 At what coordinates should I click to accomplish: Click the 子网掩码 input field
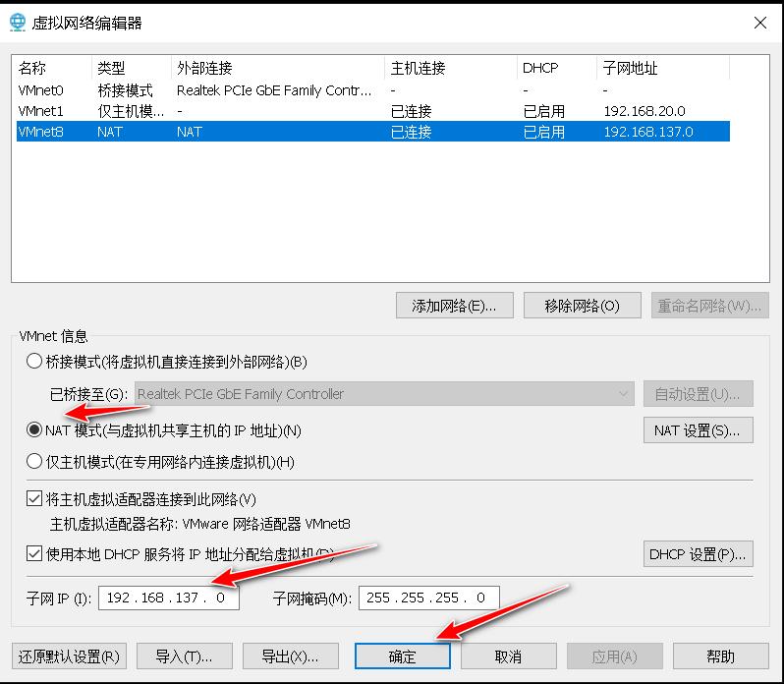429,598
